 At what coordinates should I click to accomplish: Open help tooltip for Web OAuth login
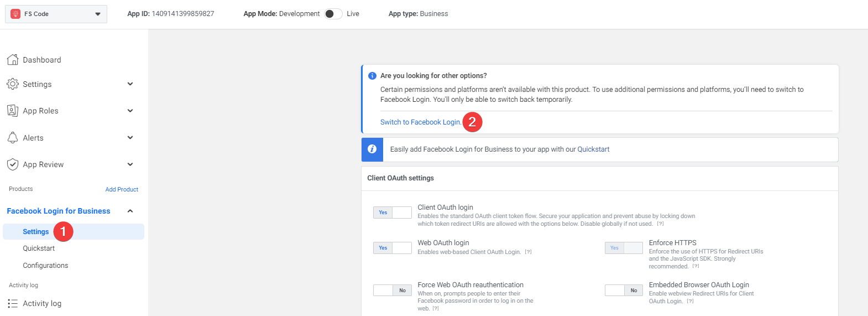[x=528, y=252]
